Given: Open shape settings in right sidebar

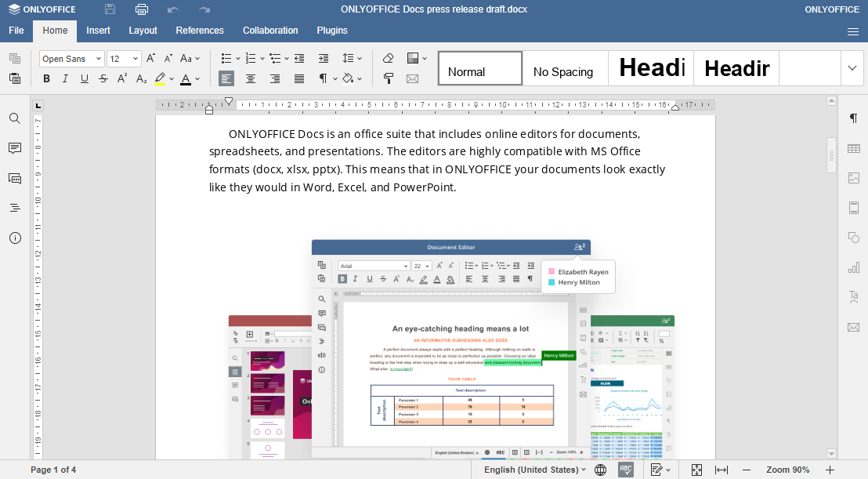Looking at the screenshot, I should click(x=854, y=238).
